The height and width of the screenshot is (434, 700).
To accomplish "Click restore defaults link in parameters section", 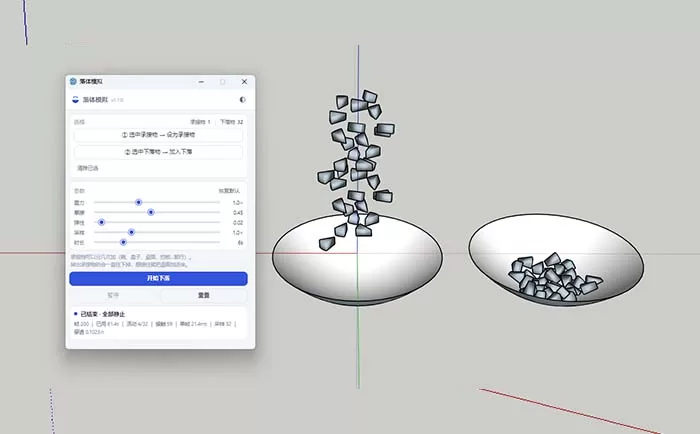I will point(229,191).
